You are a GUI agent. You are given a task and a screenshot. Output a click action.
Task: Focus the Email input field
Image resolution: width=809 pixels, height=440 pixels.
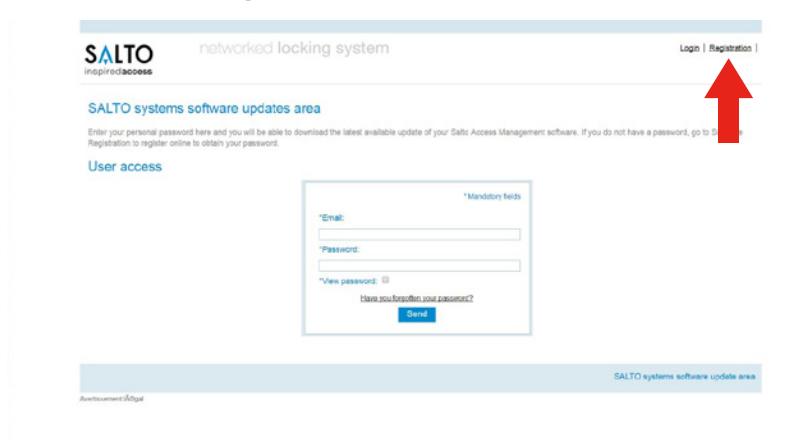pyautogui.click(x=419, y=235)
